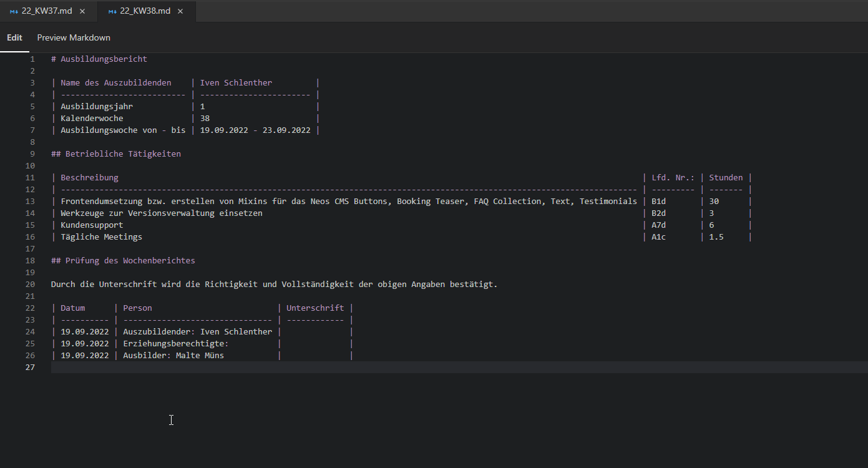The width and height of the screenshot is (868, 468).
Task: Switch to the 22_KW37.md tab
Action: (47, 11)
